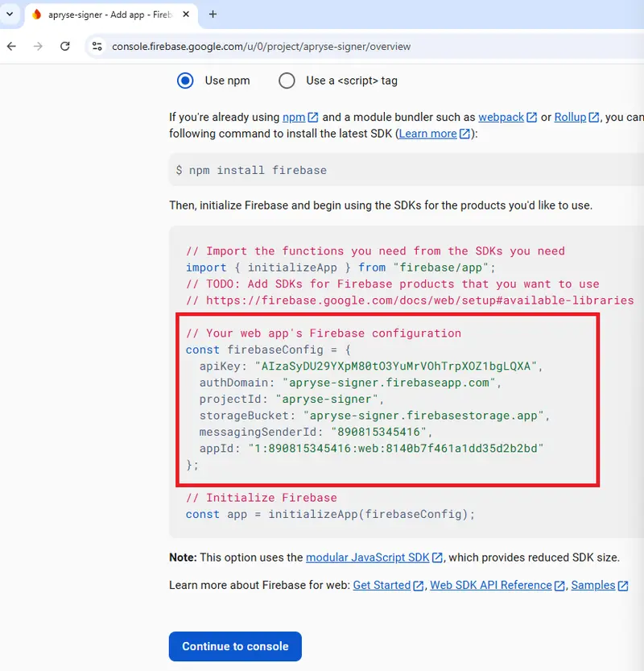
Task: Open the Web SDK API Reference link
Action: pos(491,585)
